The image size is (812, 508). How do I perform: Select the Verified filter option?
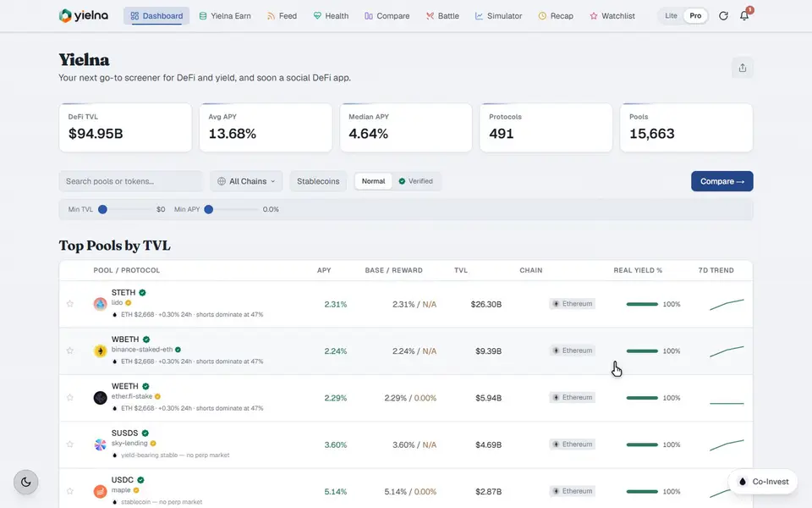(x=415, y=181)
